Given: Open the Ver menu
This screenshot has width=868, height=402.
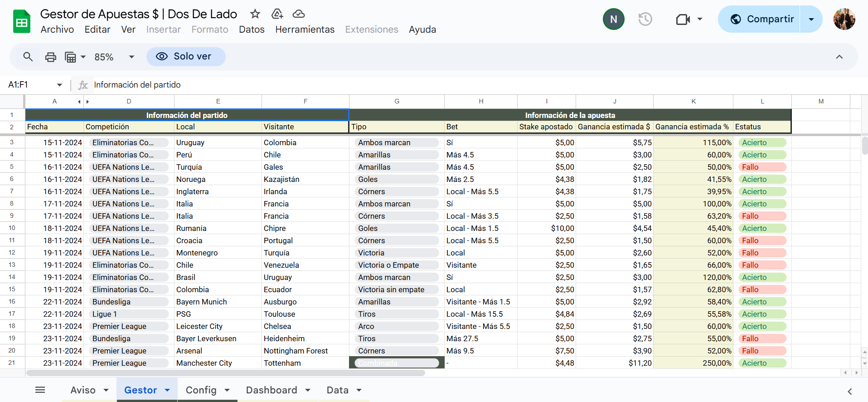Looking at the screenshot, I should click(128, 29).
